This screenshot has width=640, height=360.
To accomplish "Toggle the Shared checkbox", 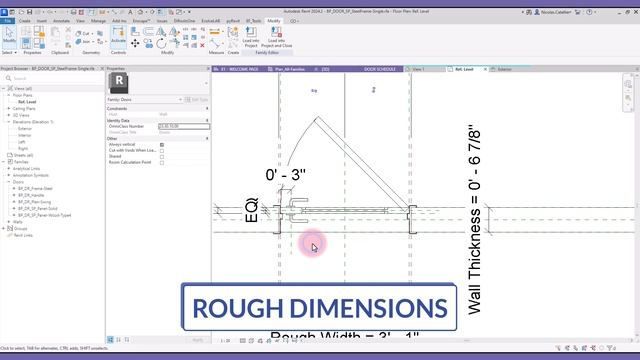I will pyautogui.click(x=162, y=156).
